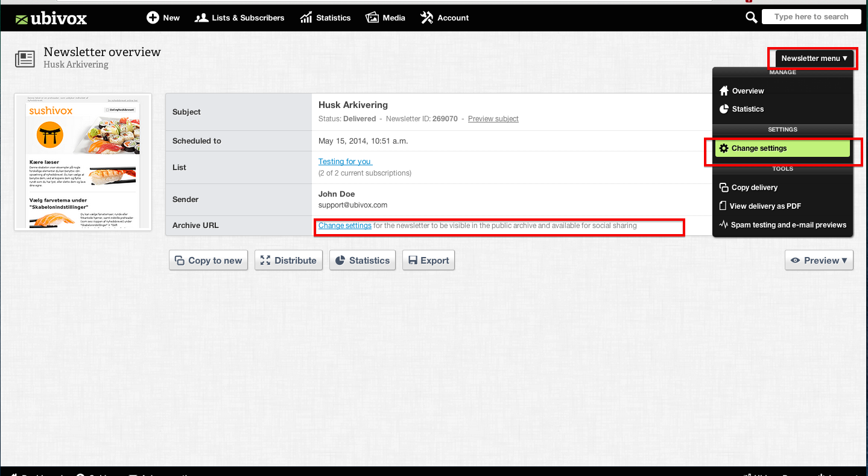Open the 'Testing for you' list link

tap(345, 162)
